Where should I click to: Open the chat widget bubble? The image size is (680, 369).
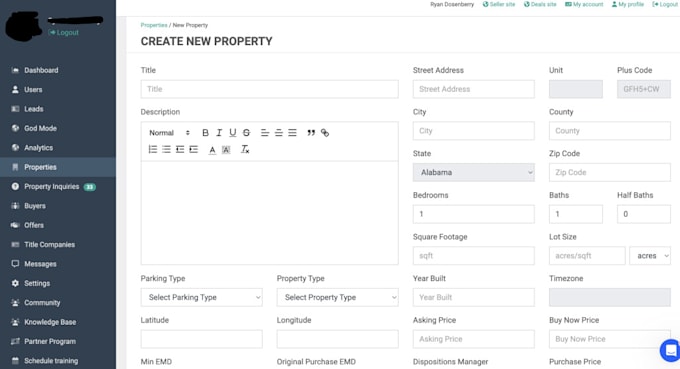click(x=670, y=350)
